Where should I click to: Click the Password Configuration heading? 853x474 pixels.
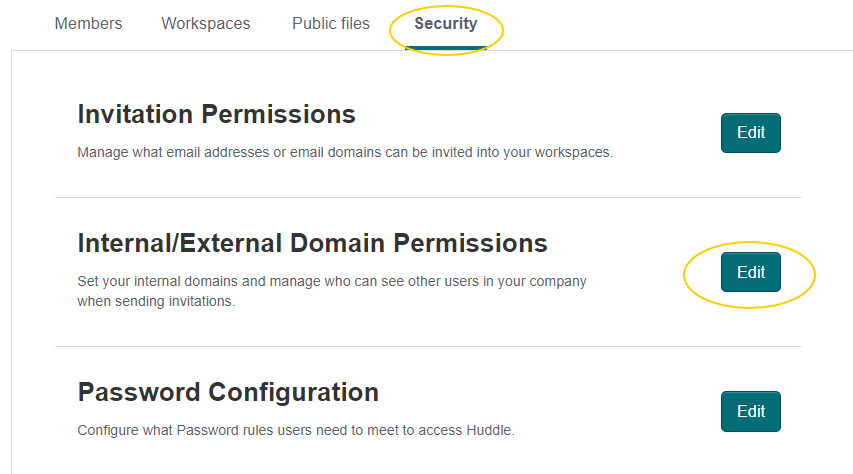tap(228, 391)
